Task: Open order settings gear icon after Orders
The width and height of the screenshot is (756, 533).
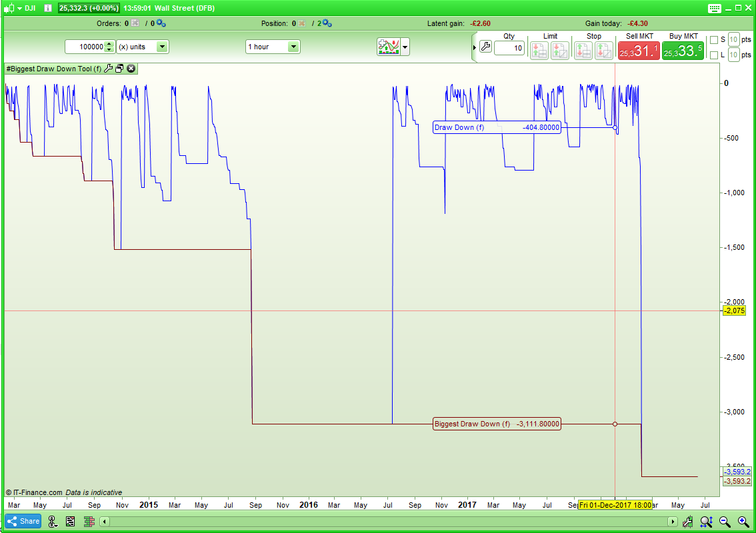Action: click(161, 23)
